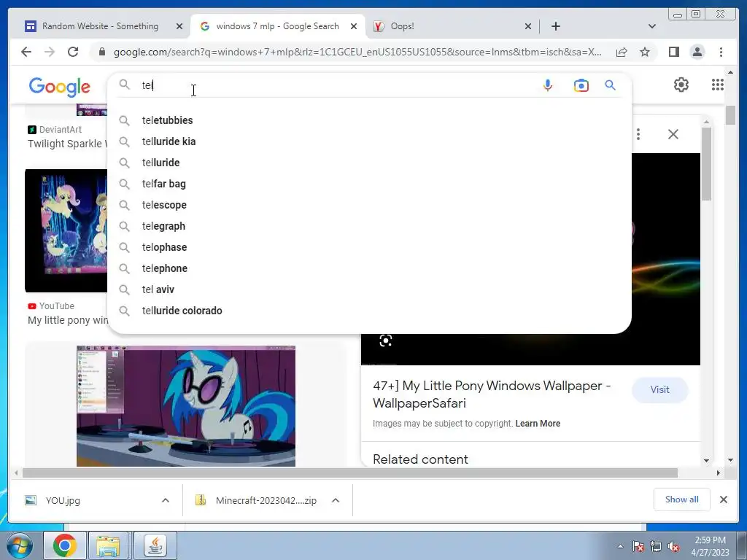Click the Chrome forward arrow

(50, 52)
